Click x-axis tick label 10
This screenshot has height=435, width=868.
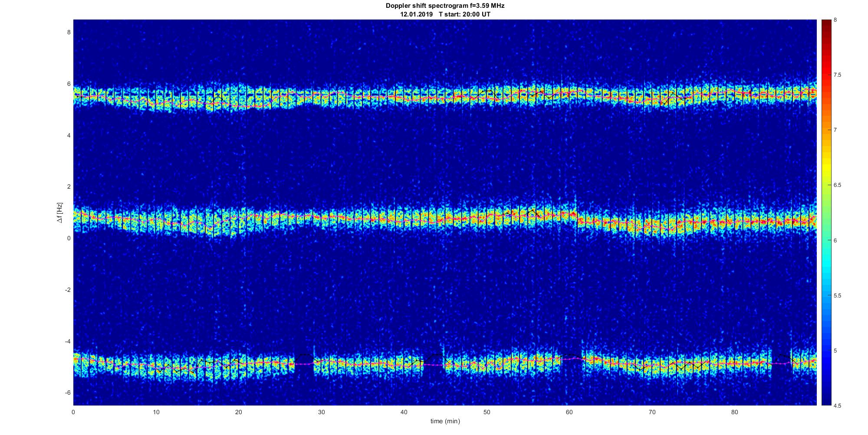156,412
